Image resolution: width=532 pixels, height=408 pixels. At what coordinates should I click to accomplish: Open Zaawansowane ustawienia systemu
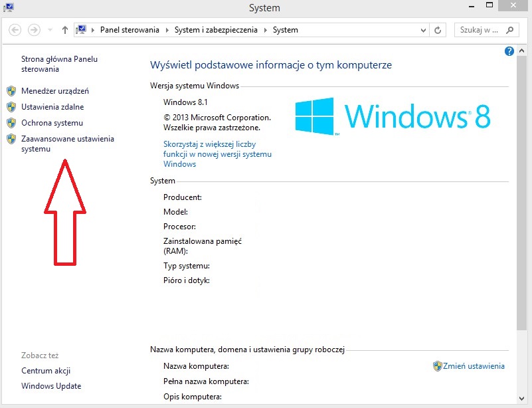(x=68, y=144)
